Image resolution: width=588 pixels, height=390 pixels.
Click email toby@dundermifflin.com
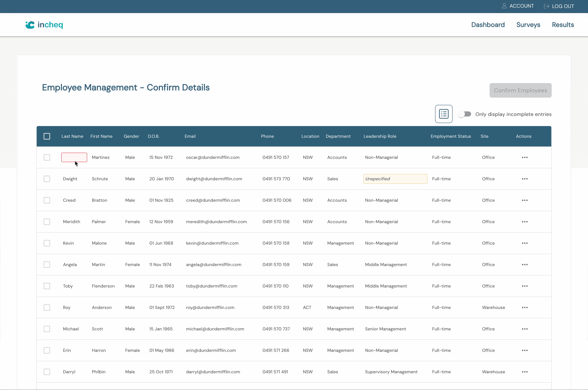212,286
